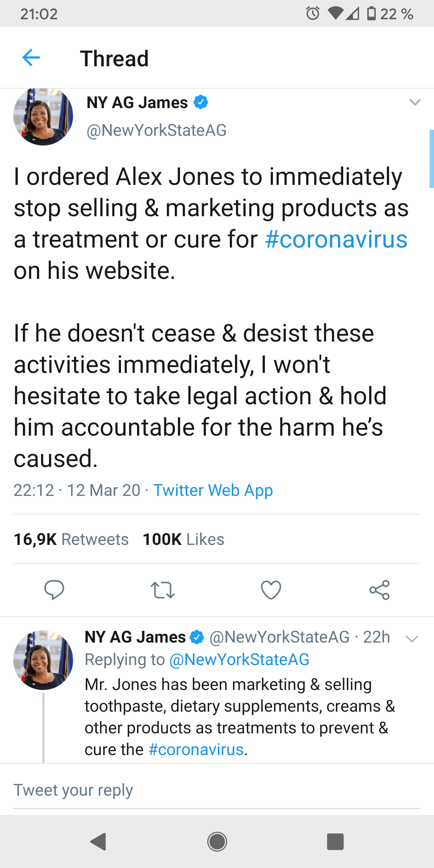Viewport: 434px width, 868px height.
Task: Open the main tweet's profile picture
Action: [43, 117]
